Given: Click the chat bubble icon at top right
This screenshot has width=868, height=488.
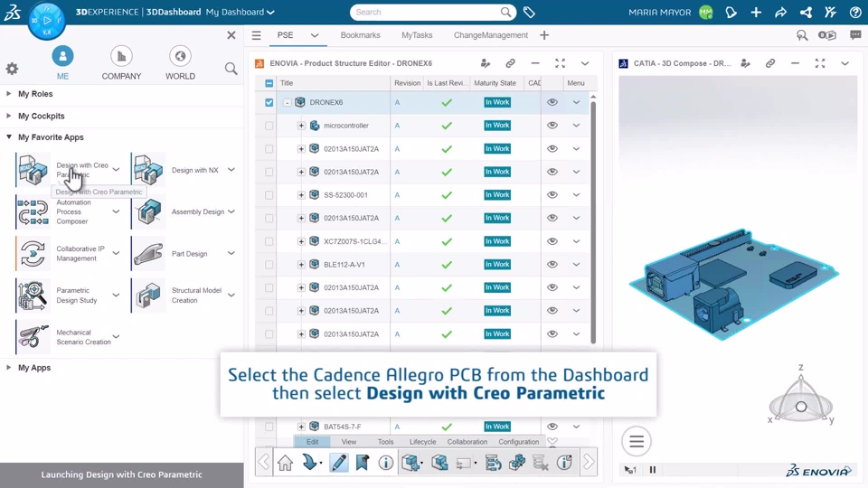Looking at the screenshot, I should 855,35.
